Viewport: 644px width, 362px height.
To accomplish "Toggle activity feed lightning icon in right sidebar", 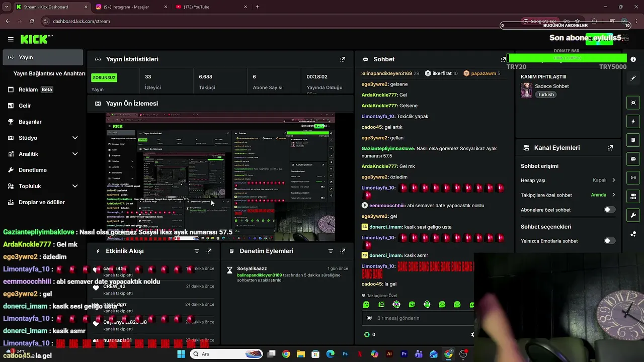I will point(633,122).
